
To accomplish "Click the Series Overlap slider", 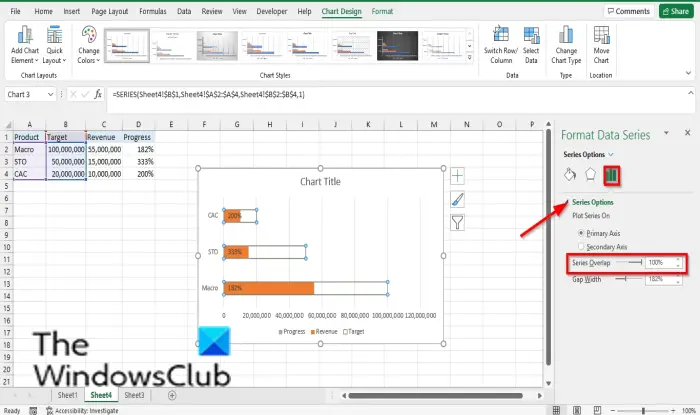I will click(629, 262).
